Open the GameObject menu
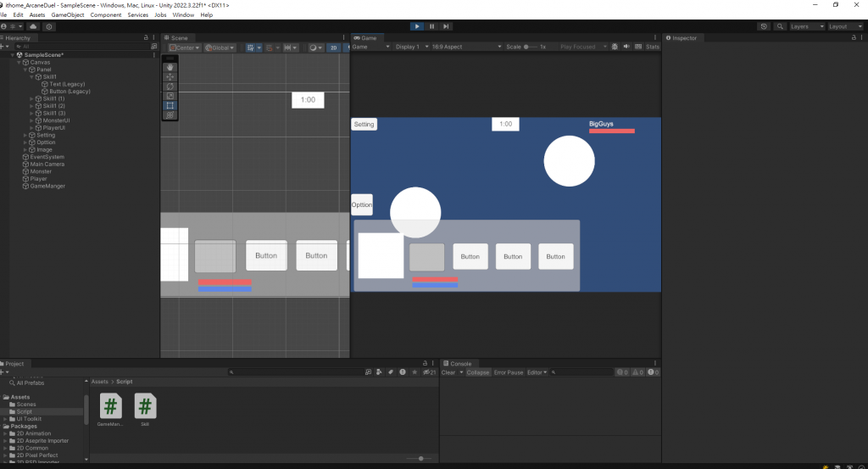This screenshot has height=469, width=868. [68, 15]
